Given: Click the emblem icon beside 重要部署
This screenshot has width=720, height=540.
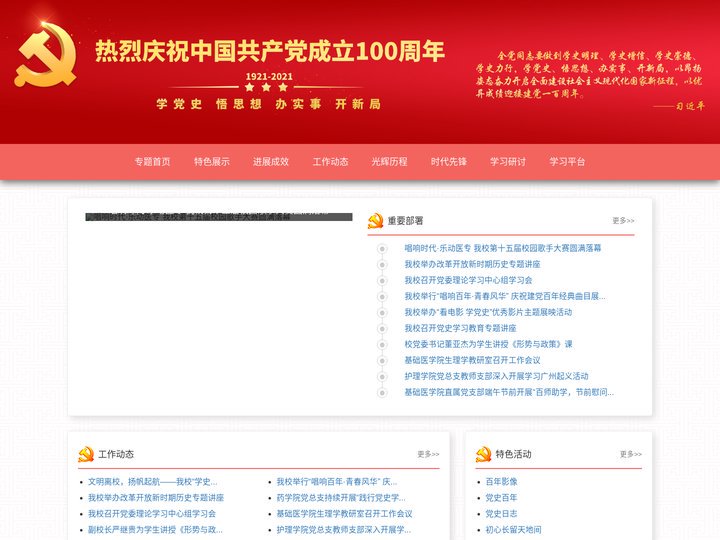Looking at the screenshot, I should click(375, 221).
